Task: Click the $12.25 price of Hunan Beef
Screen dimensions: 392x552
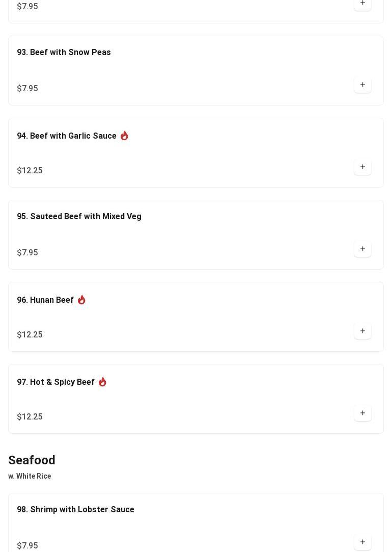Action: click(x=30, y=335)
